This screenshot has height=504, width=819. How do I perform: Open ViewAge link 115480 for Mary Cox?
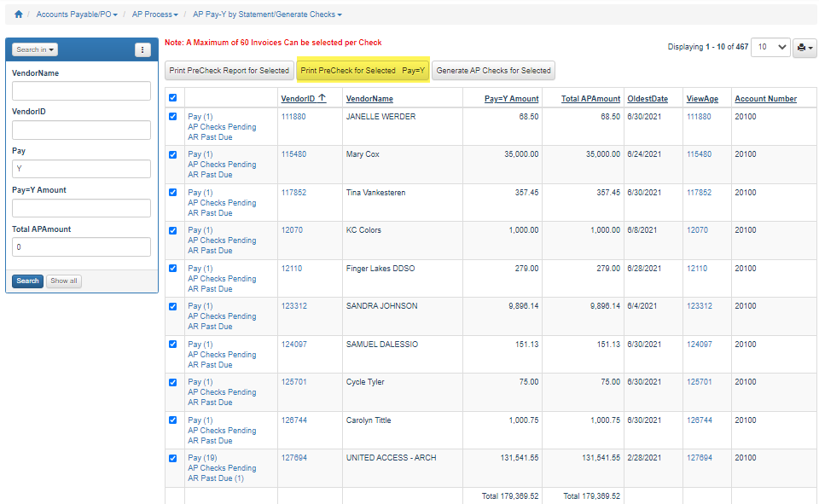699,154
